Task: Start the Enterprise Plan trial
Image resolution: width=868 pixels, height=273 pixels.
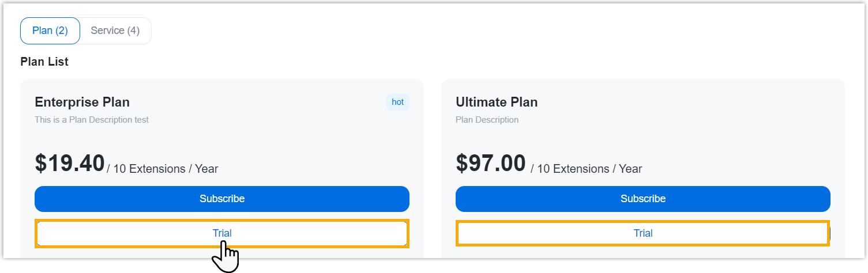Action: pos(222,233)
